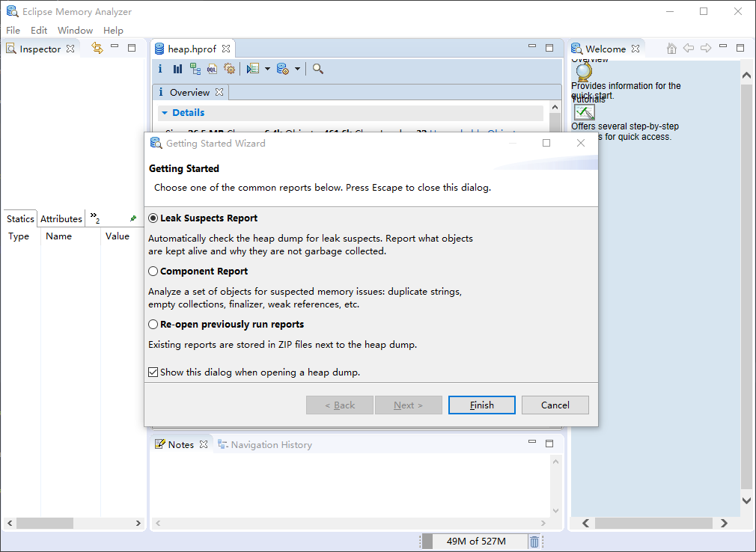Click the pin icon in Inspector tabs

pyautogui.click(x=133, y=218)
